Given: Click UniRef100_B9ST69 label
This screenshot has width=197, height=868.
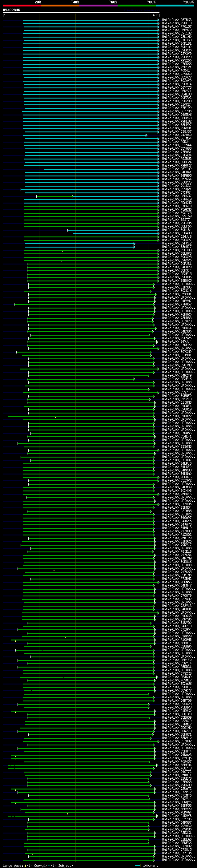Looking at the screenshot, I should point(177,217).
